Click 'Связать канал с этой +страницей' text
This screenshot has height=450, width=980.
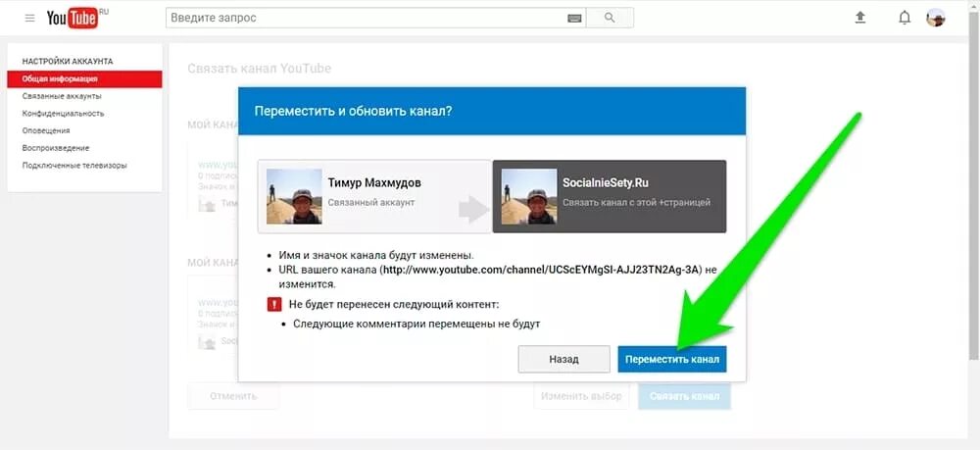(x=636, y=203)
